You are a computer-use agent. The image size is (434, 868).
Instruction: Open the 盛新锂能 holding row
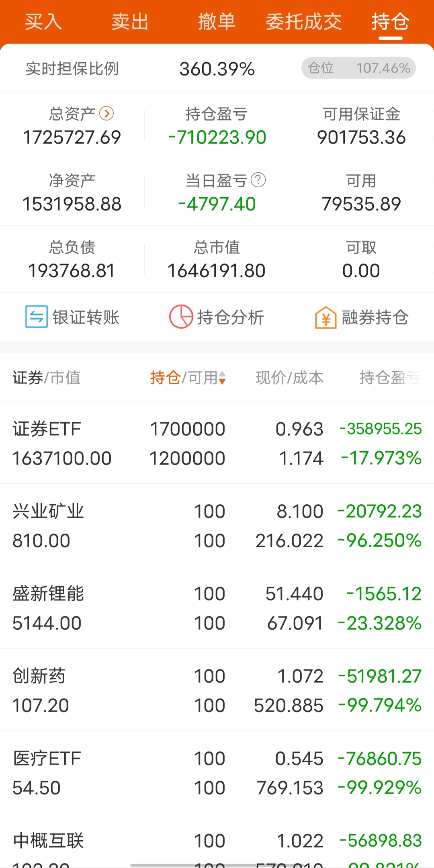[217, 608]
